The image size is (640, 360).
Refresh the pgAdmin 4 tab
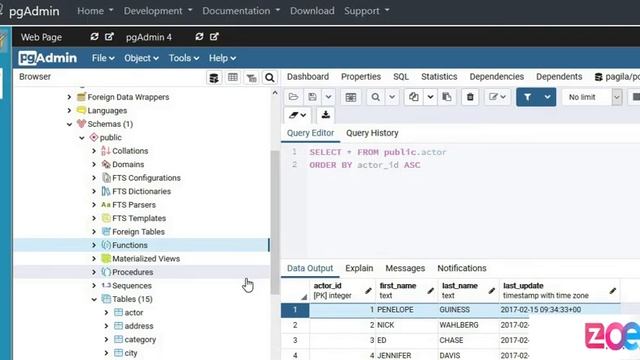pos(199,37)
